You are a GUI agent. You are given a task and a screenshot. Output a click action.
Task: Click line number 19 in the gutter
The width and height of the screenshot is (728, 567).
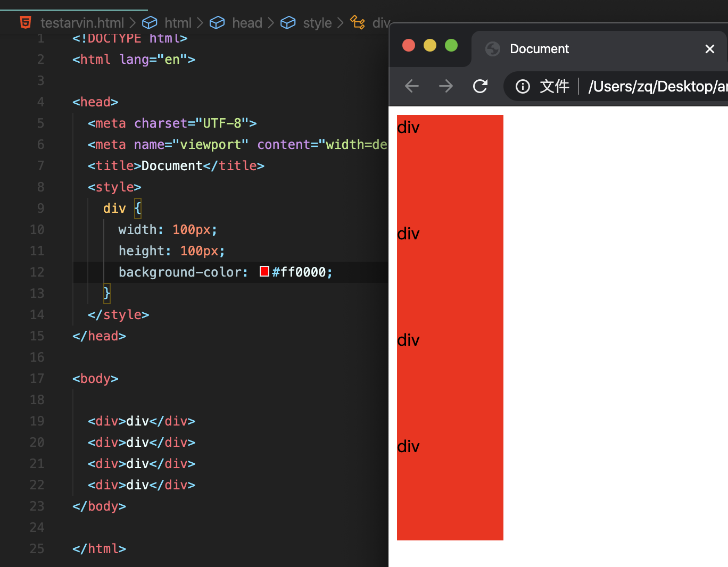coord(37,421)
